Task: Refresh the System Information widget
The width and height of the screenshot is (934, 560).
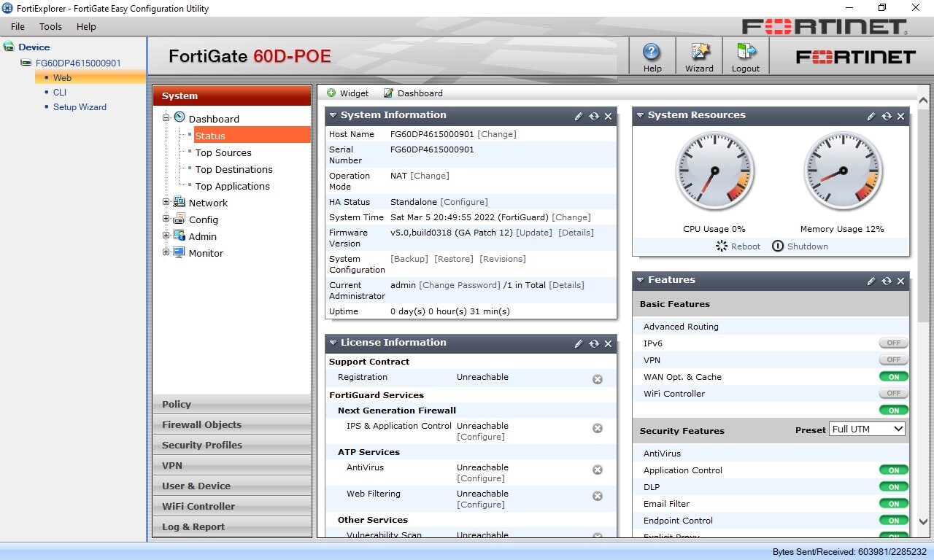Action: coord(594,116)
